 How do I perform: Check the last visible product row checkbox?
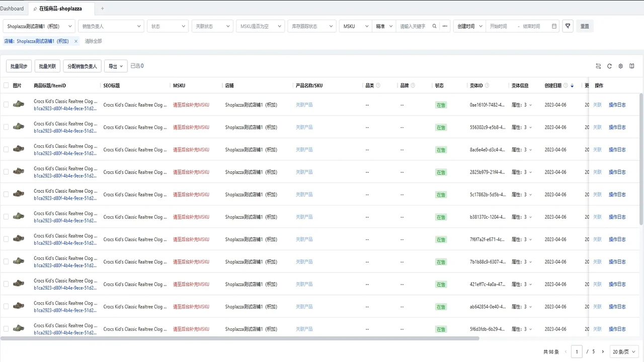click(6, 329)
